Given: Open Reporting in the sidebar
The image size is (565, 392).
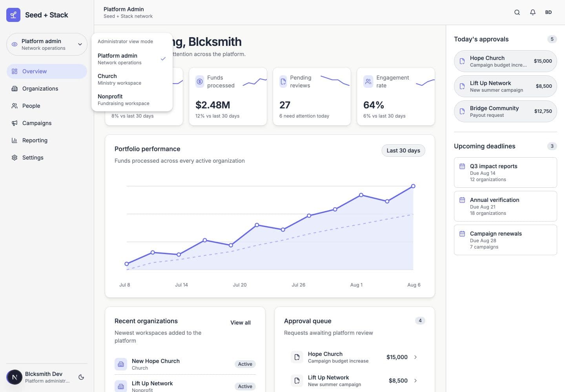Looking at the screenshot, I should click(x=47, y=140).
